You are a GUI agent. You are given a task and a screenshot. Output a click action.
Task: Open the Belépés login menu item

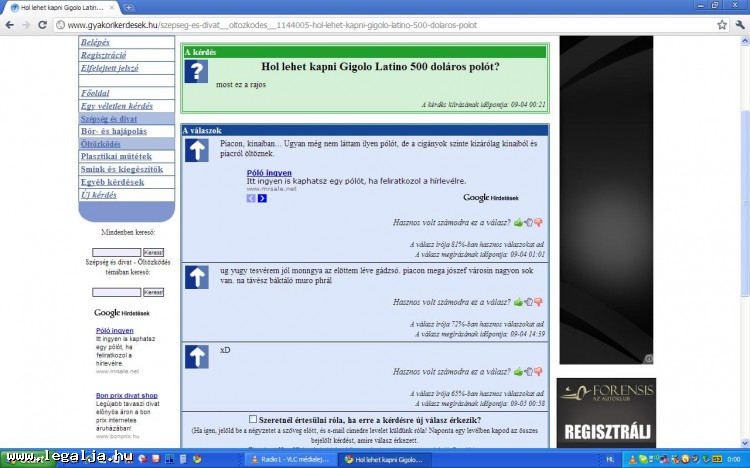coord(96,43)
